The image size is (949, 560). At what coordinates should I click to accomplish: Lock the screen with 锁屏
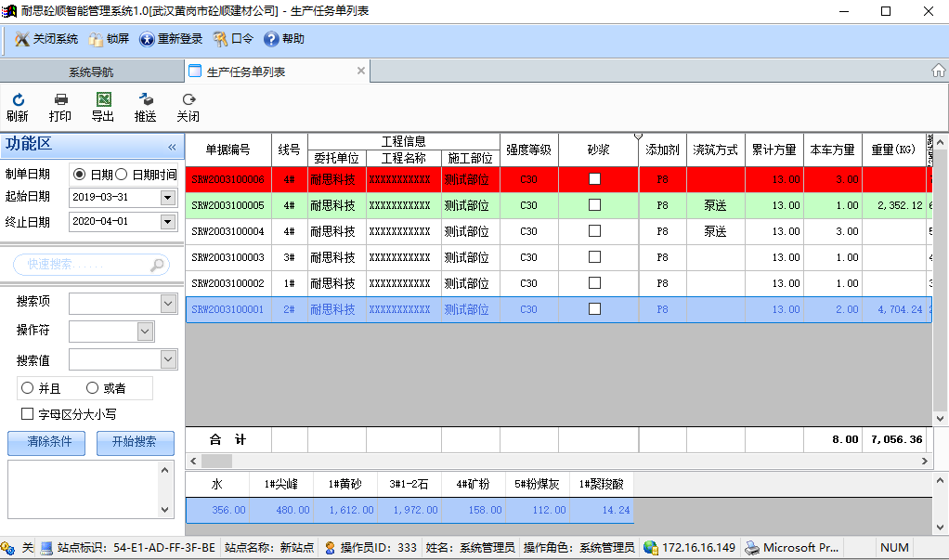click(109, 39)
